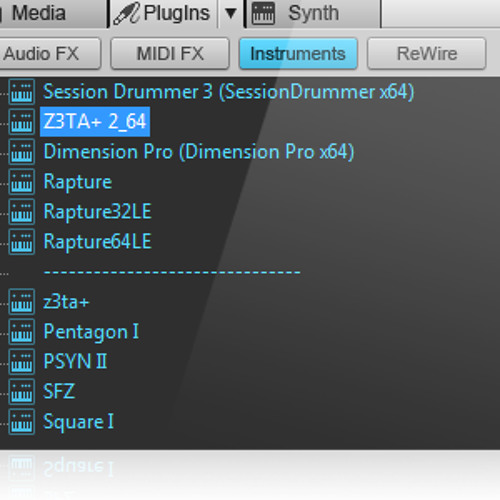Select the PSYN II synth

75,362
